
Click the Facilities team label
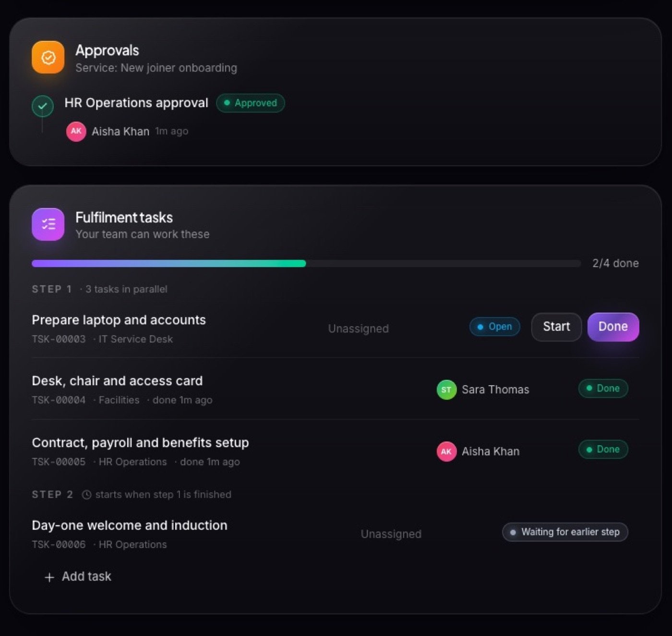click(x=119, y=400)
